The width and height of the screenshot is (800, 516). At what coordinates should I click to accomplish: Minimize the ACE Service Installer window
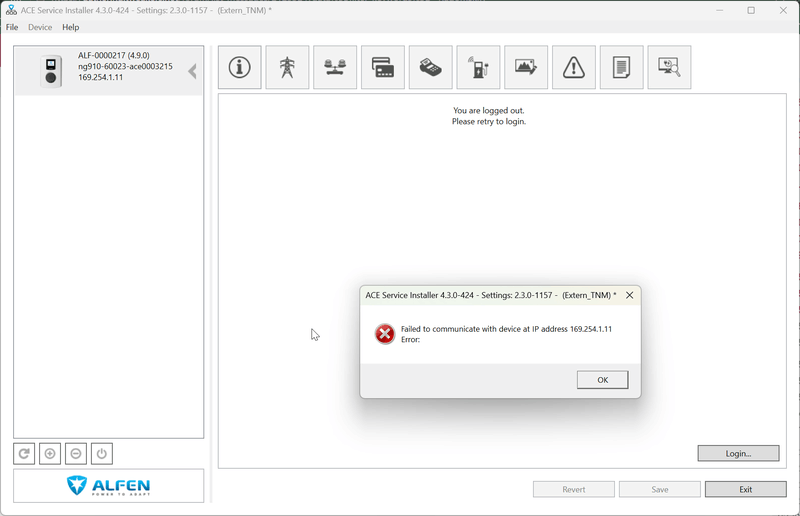click(719, 10)
